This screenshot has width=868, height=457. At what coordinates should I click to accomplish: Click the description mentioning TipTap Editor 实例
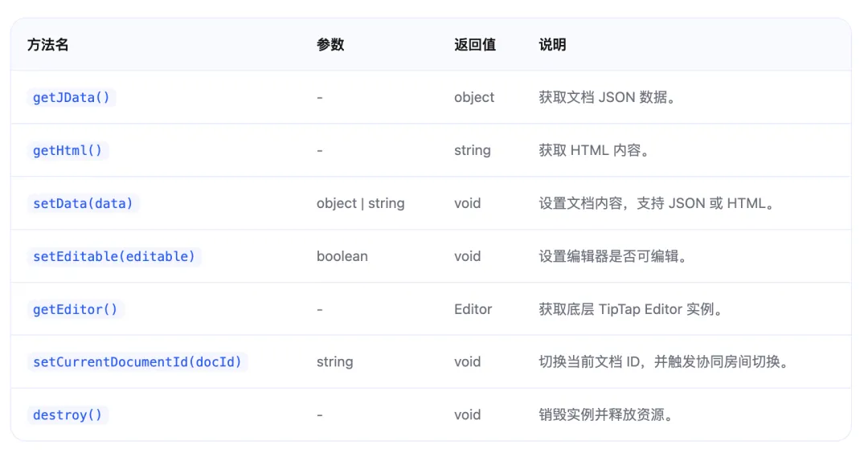point(631,309)
